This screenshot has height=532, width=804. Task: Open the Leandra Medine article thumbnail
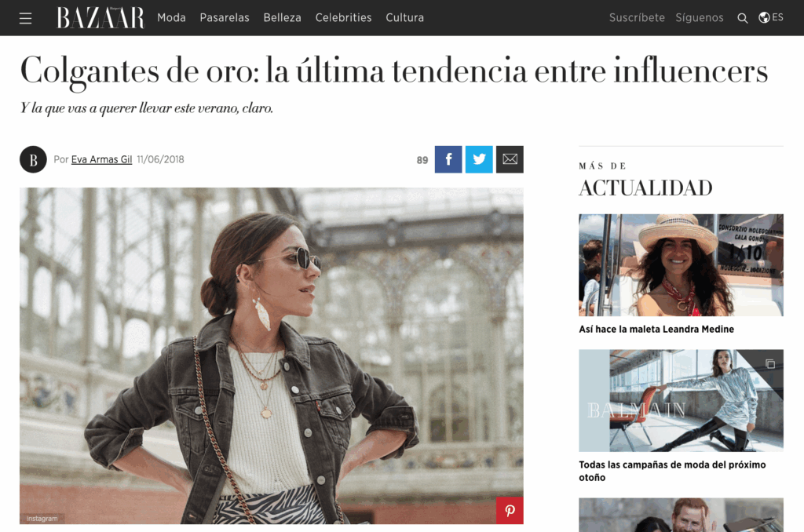tap(681, 265)
